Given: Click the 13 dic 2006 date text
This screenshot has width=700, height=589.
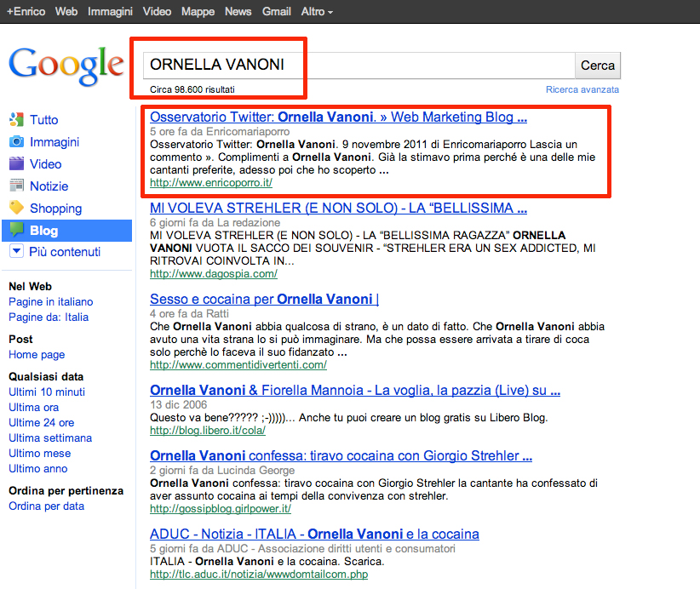Looking at the screenshot, I should point(179,404).
